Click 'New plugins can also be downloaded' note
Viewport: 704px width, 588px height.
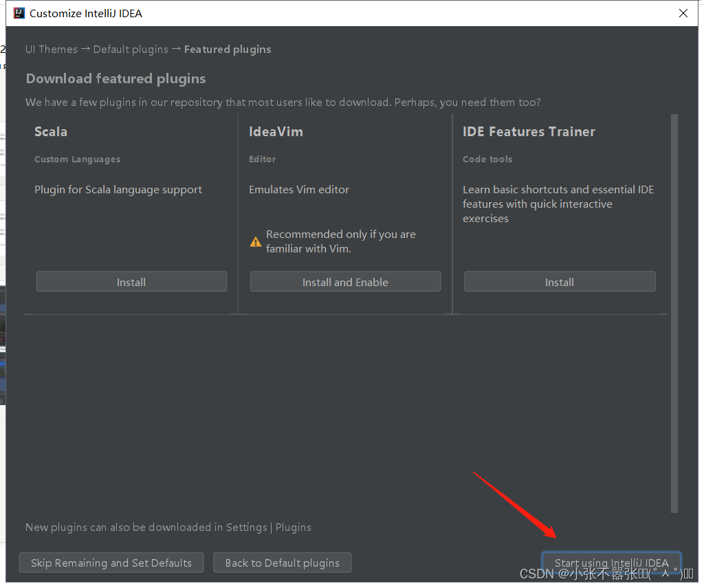(168, 527)
